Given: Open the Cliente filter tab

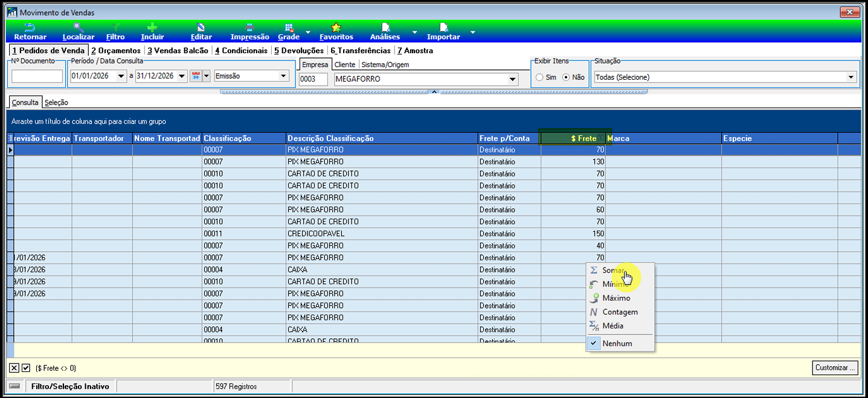Looking at the screenshot, I should (x=345, y=65).
